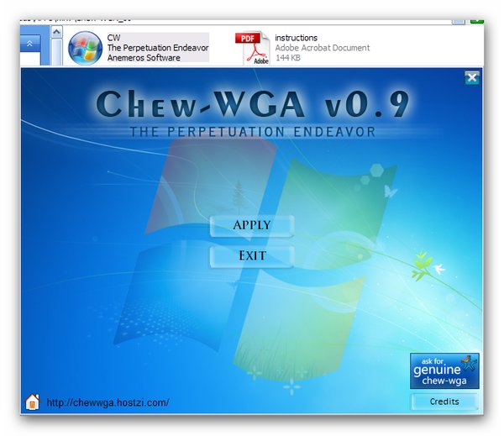The height and width of the screenshot is (436, 504).
Task: Click the orange home icon
Action: click(x=32, y=402)
